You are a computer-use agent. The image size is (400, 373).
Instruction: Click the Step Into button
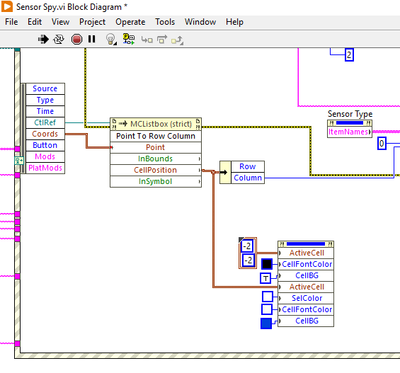[147, 40]
